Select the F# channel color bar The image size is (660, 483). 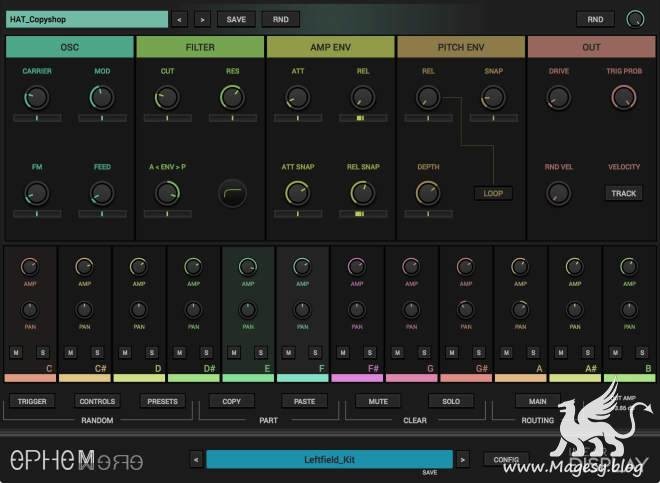coord(357,378)
